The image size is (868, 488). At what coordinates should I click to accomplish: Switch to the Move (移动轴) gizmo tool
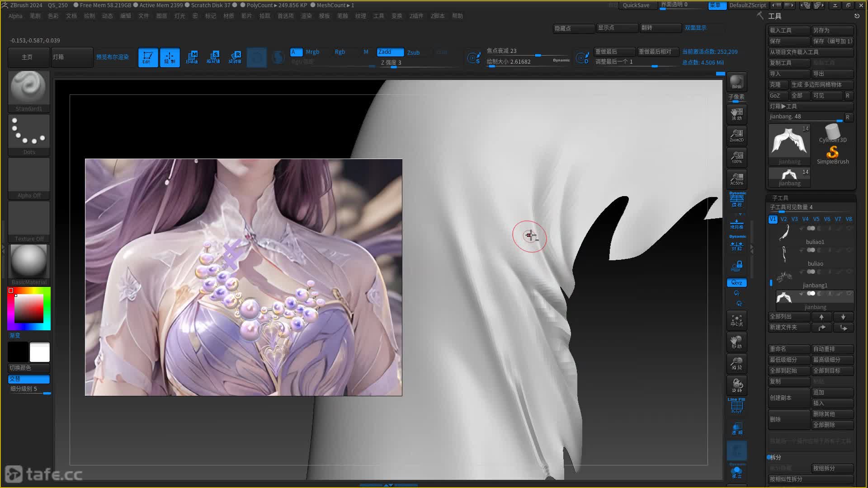click(x=192, y=57)
